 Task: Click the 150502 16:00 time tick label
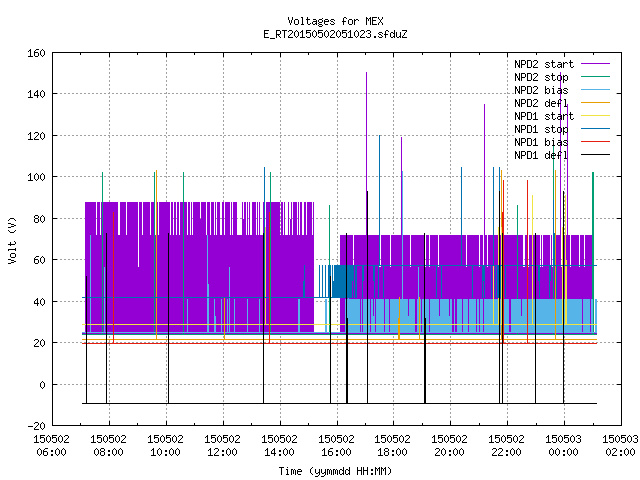pos(336,446)
